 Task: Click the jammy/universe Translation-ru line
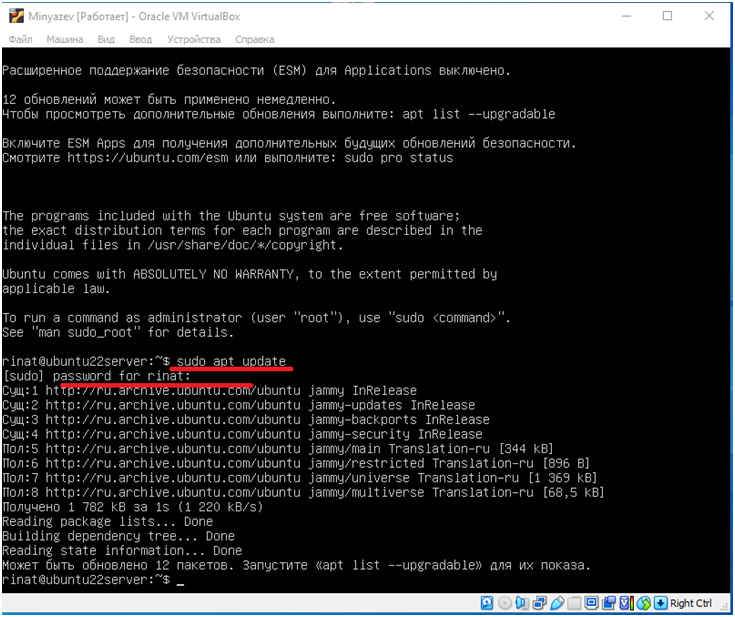[300, 478]
